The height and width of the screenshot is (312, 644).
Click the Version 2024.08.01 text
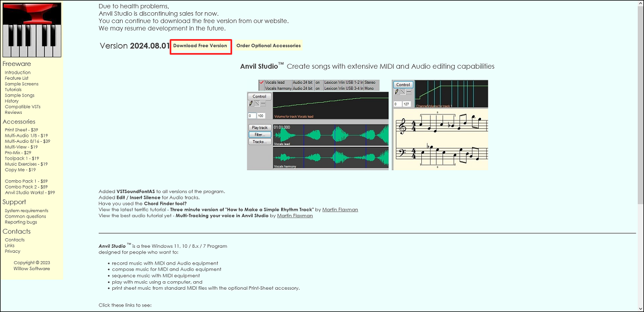134,46
